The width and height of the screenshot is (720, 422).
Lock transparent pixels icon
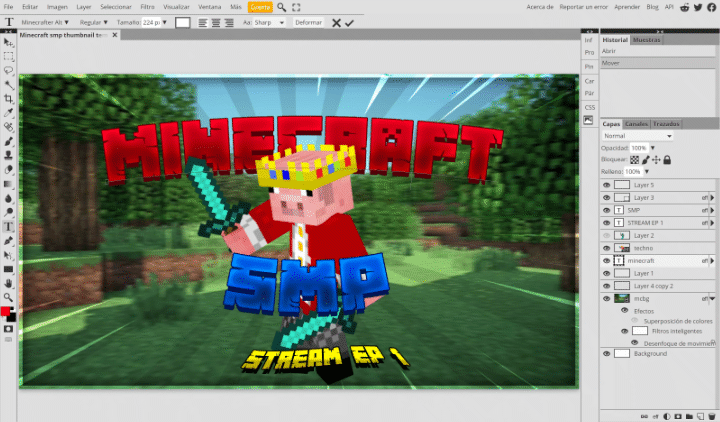634,160
